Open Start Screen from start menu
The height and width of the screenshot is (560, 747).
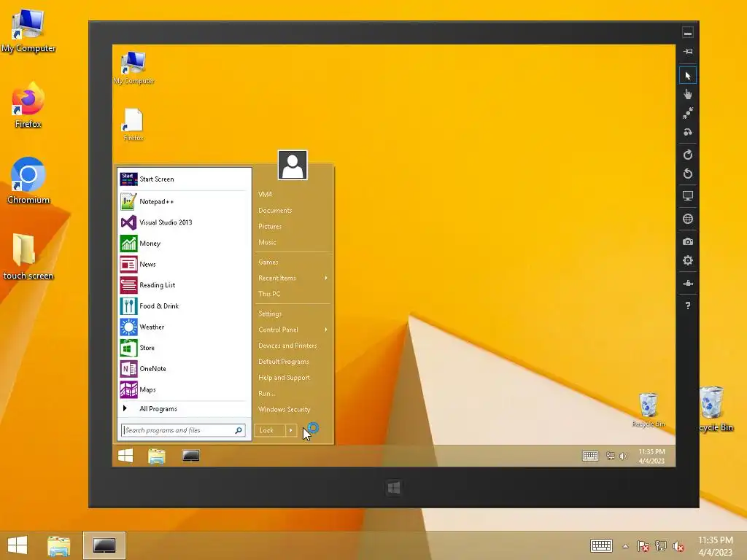click(184, 179)
